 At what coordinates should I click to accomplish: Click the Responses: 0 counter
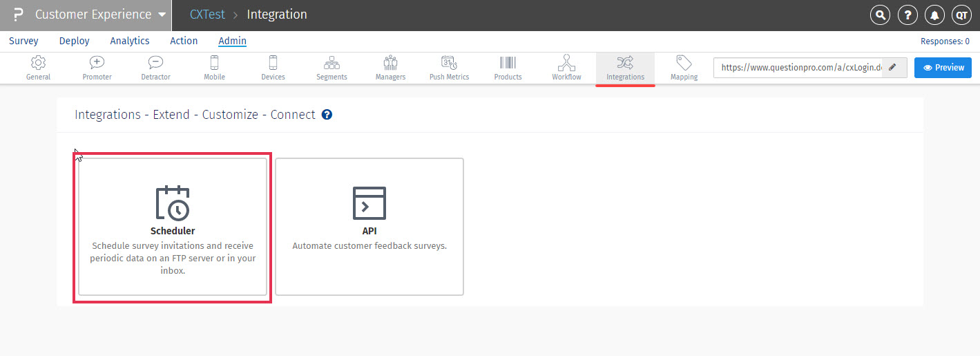[945, 41]
